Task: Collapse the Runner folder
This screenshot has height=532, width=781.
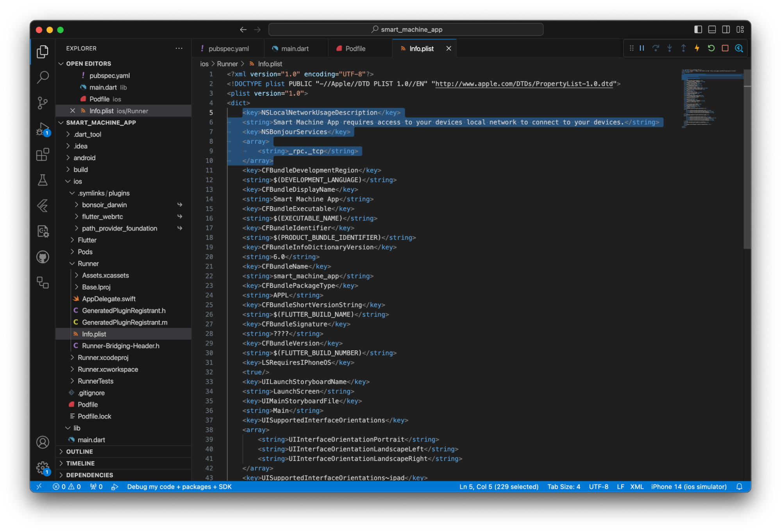Action: pos(88,264)
